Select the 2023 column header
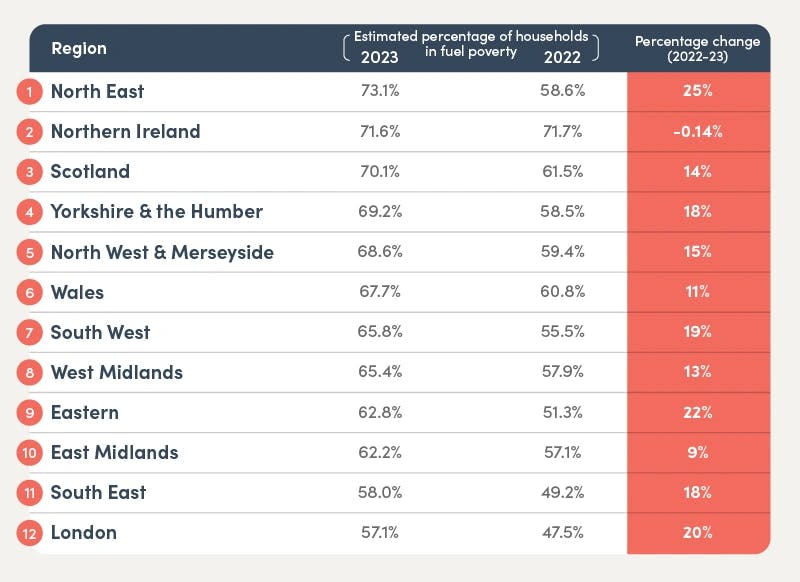800x582 pixels. coord(379,56)
